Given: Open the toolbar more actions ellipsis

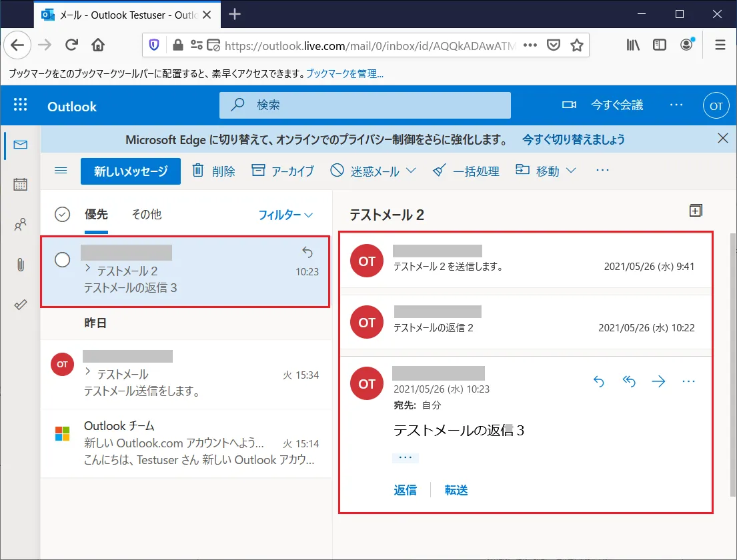Looking at the screenshot, I should pyautogui.click(x=602, y=171).
